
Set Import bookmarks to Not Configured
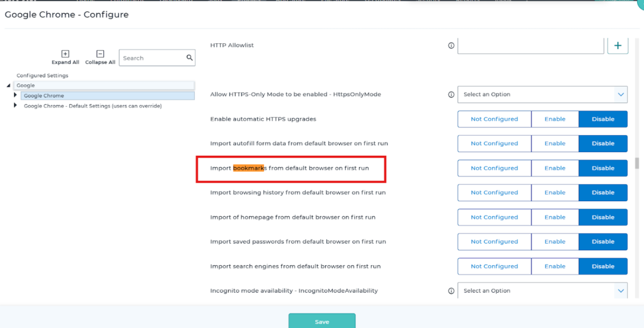[494, 168]
